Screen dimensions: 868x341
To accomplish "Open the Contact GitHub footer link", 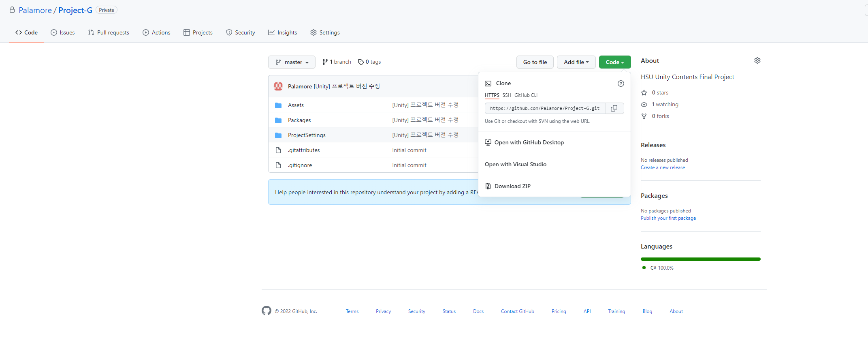I will 517,311.
